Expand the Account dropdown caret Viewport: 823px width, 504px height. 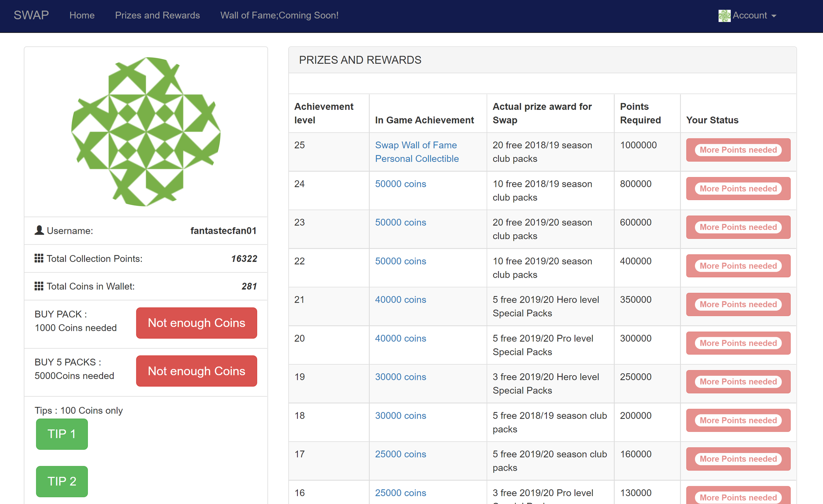[x=774, y=16]
